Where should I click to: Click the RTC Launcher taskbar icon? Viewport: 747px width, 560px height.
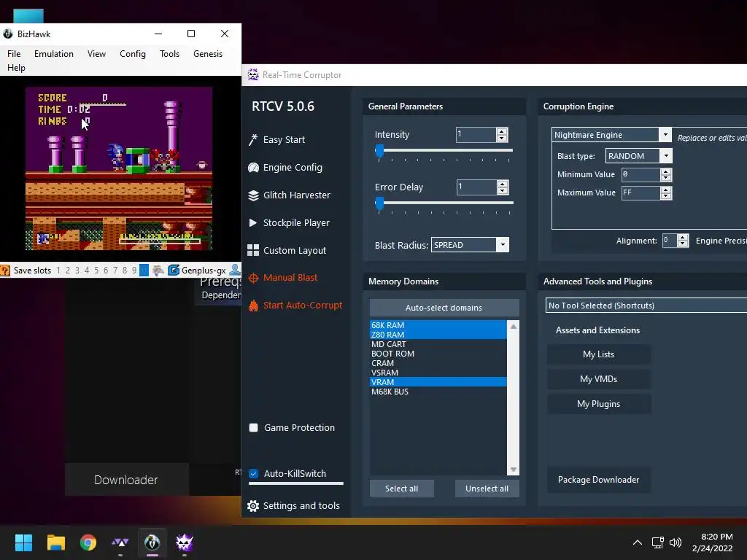click(x=120, y=542)
